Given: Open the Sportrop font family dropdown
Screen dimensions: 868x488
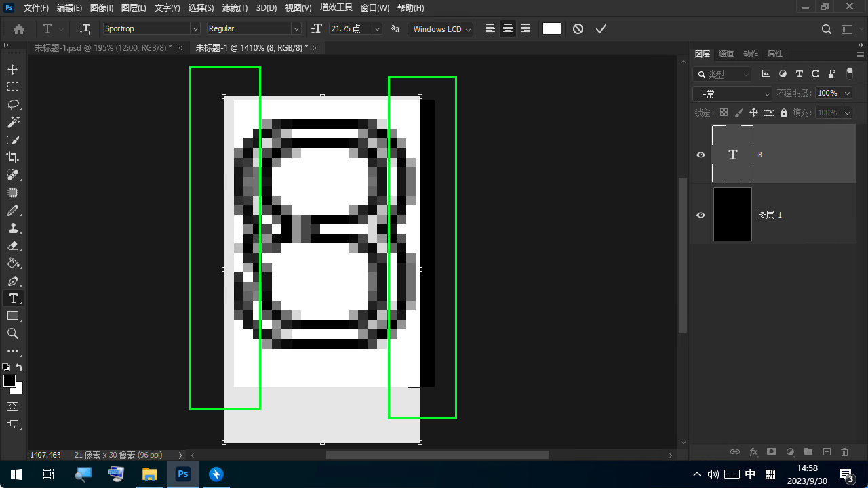Looking at the screenshot, I should point(195,29).
